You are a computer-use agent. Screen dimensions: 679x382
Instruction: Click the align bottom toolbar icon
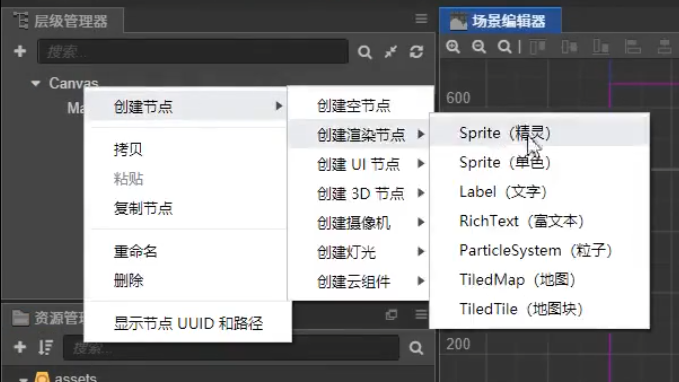(x=601, y=46)
